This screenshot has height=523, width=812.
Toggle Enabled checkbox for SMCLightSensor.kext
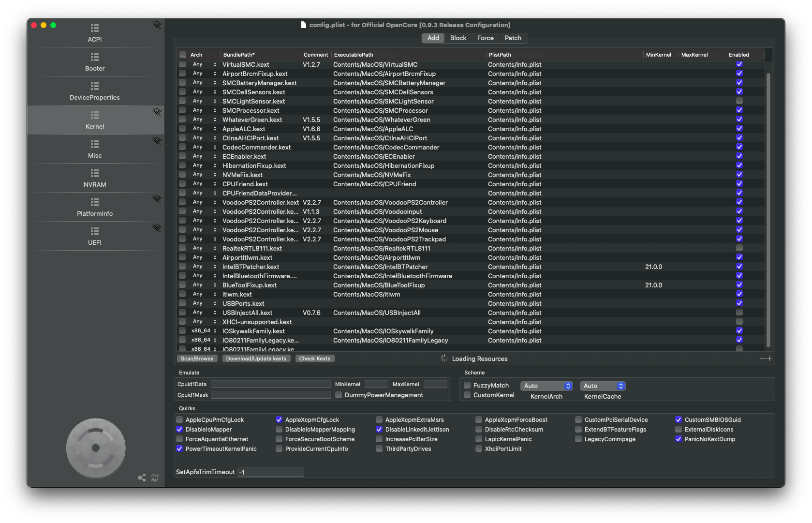pos(739,101)
